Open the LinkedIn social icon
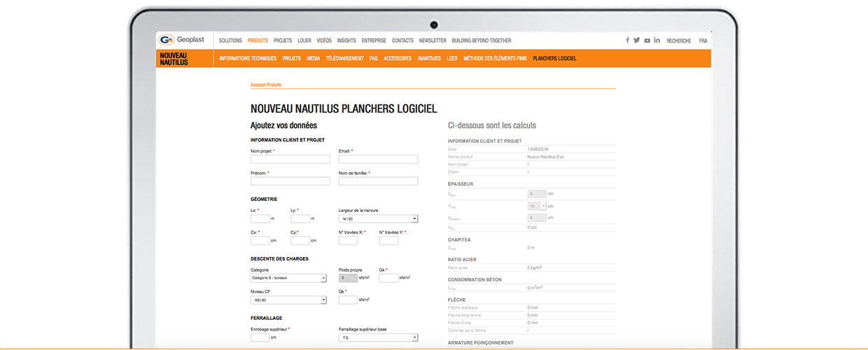This screenshot has width=868, height=350. pos(657,41)
